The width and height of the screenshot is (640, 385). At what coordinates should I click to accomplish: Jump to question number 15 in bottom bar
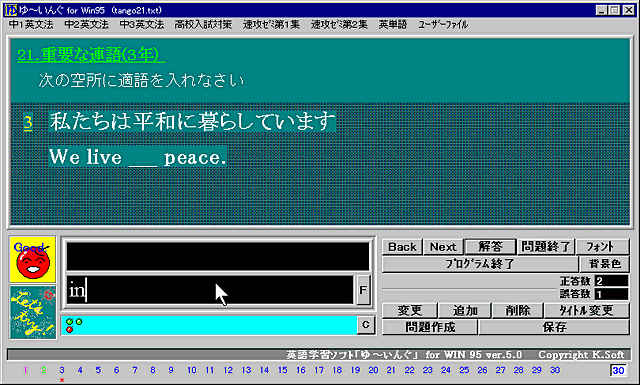282,370
